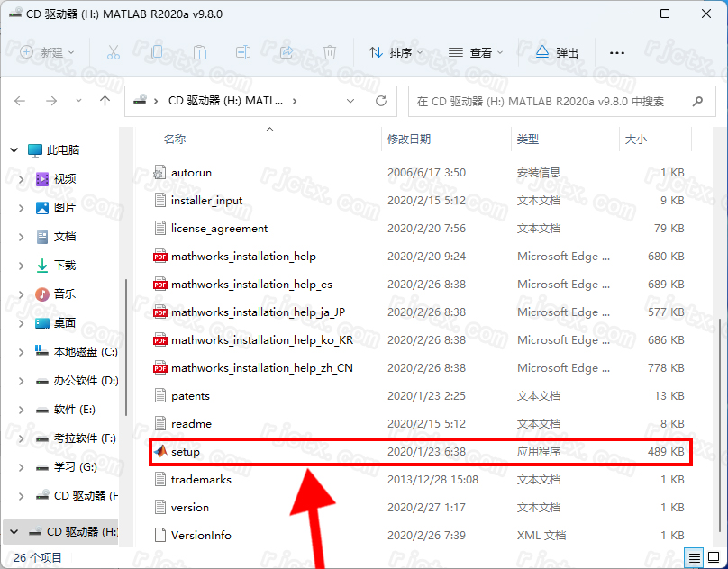Select 下载 folder in navigation pane
Screen dimensions: 728x569
pyautogui.click(x=64, y=265)
